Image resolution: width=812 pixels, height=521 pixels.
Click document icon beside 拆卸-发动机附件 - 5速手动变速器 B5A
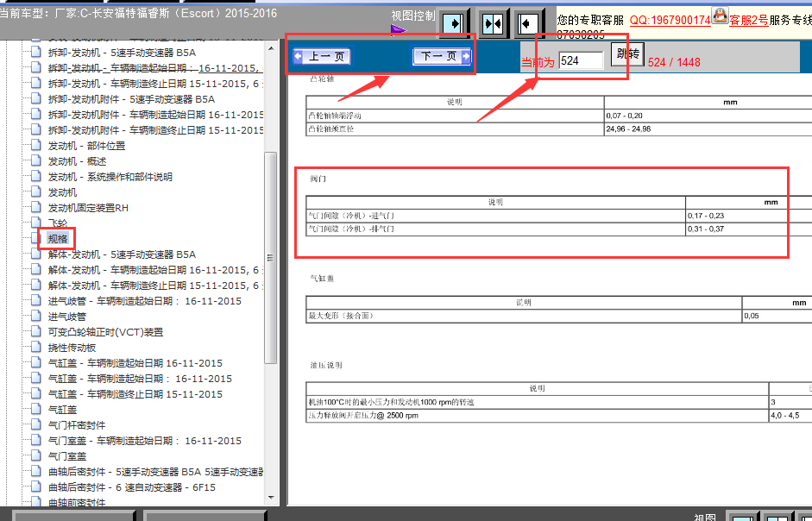coord(35,98)
